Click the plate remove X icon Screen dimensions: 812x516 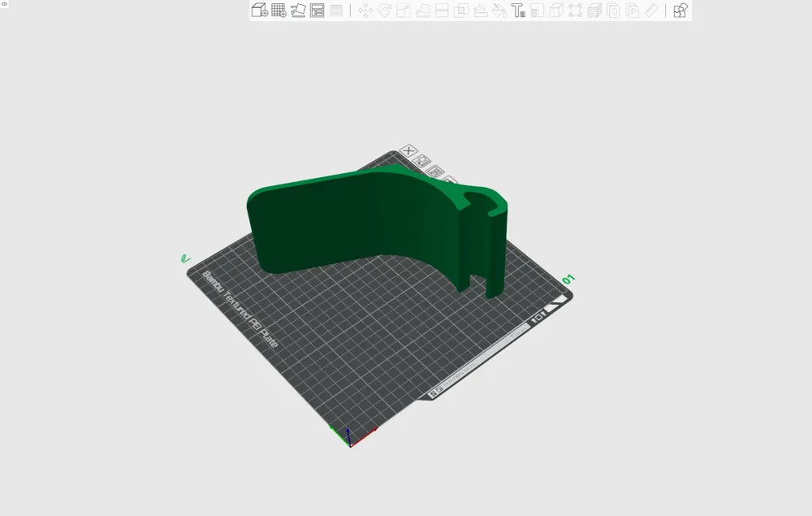(408, 151)
